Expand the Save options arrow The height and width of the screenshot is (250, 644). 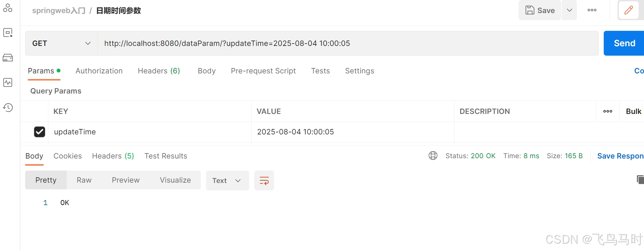point(570,10)
